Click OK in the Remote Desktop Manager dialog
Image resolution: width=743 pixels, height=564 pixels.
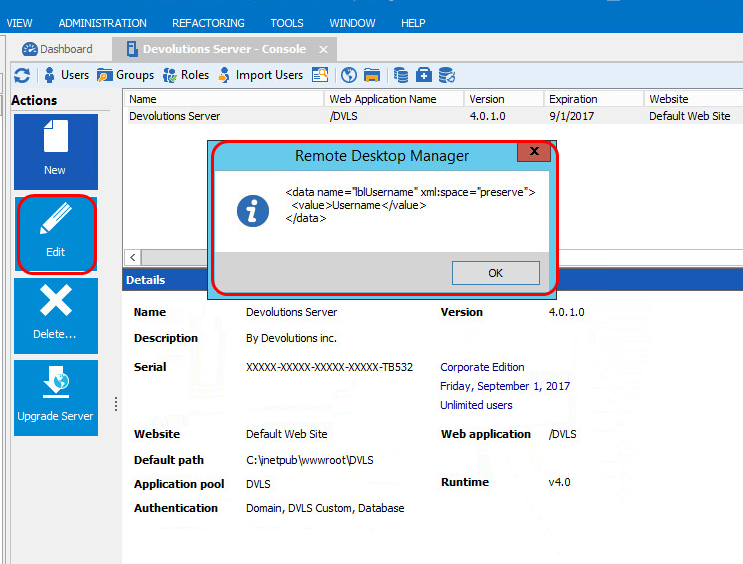tap(496, 273)
